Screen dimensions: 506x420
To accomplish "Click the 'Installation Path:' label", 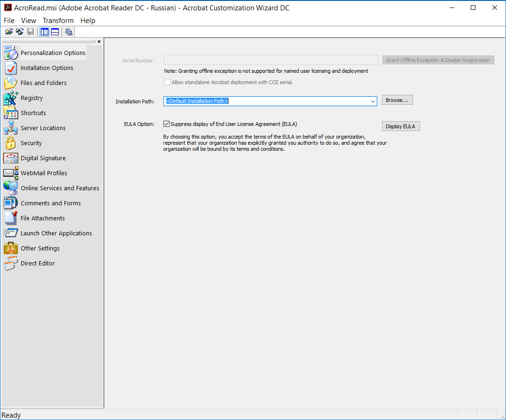I will pyautogui.click(x=135, y=101).
